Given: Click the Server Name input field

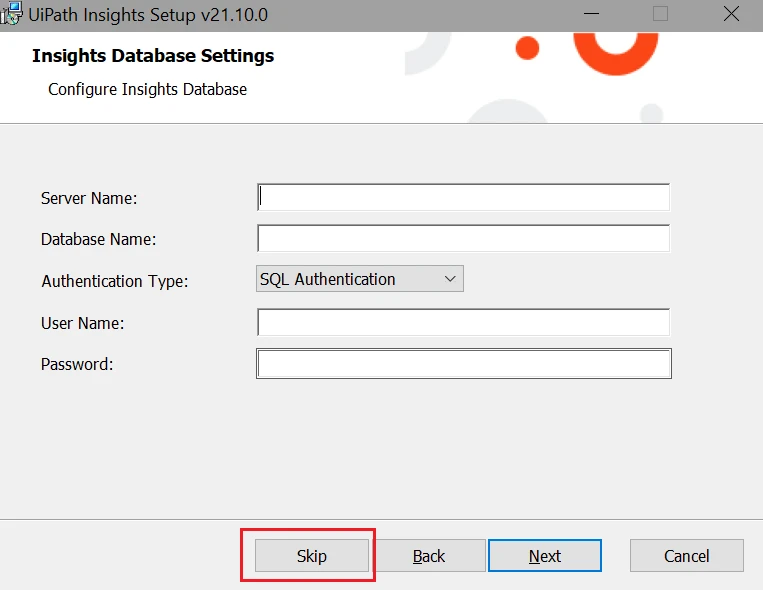Looking at the screenshot, I should 463,197.
